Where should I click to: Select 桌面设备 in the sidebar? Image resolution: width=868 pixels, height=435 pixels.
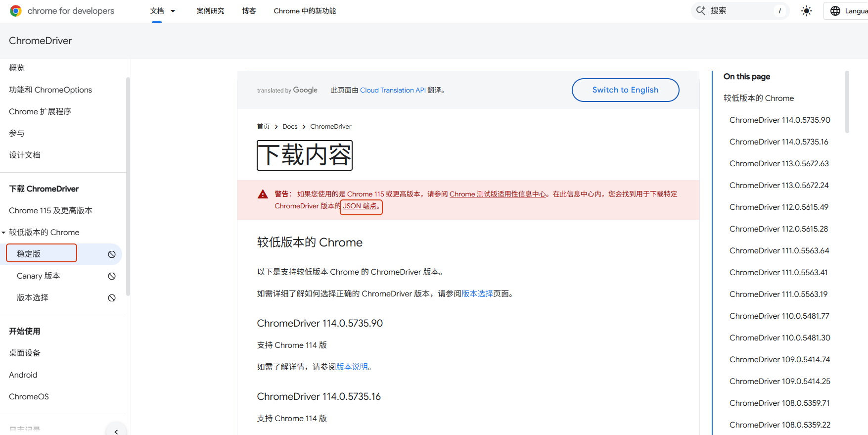click(x=25, y=353)
